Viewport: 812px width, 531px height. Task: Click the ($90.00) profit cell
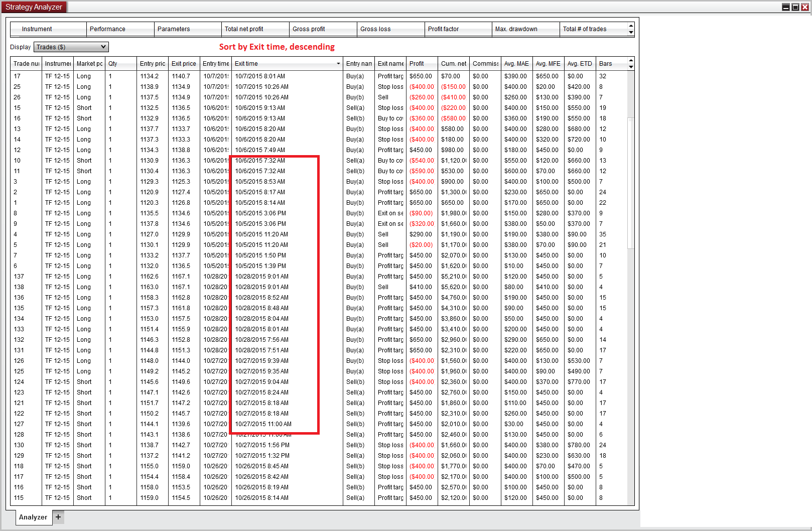point(422,213)
